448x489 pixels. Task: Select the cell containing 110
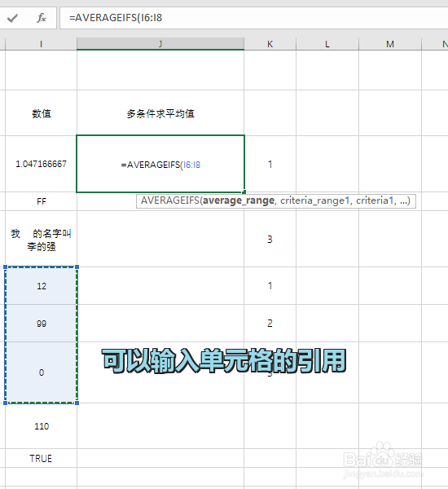tap(41, 426)
